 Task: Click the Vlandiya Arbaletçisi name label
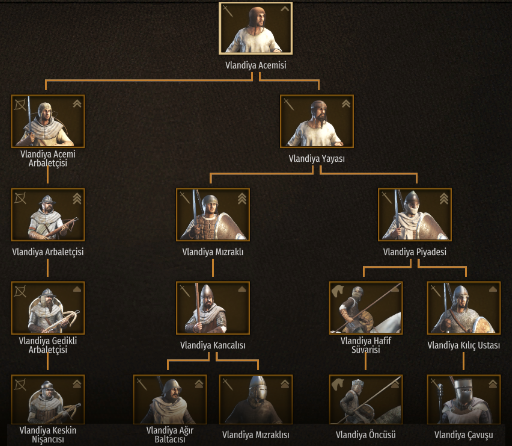coord(48,252)
